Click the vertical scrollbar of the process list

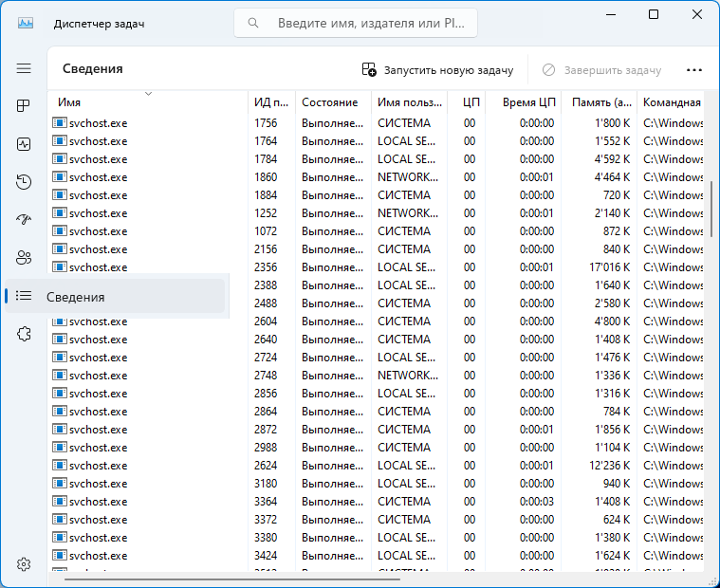(x=711, y=207)
